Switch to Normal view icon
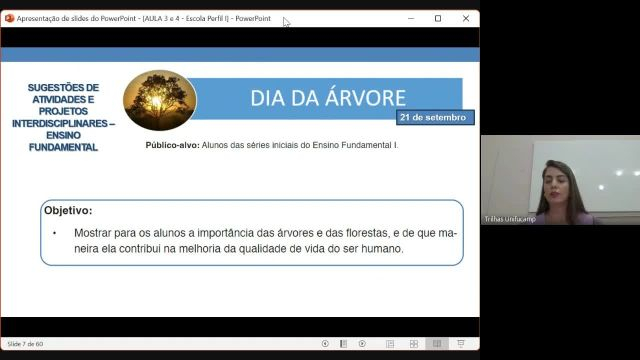 tap(390, 344)
